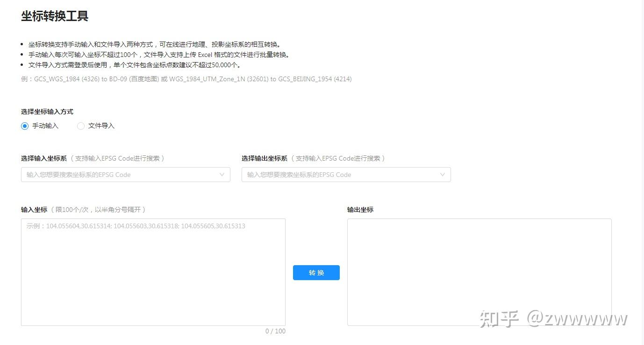Select the 手动输入 radio button
The width and height of the screenshot is (644, 345).
pos(25,126)
